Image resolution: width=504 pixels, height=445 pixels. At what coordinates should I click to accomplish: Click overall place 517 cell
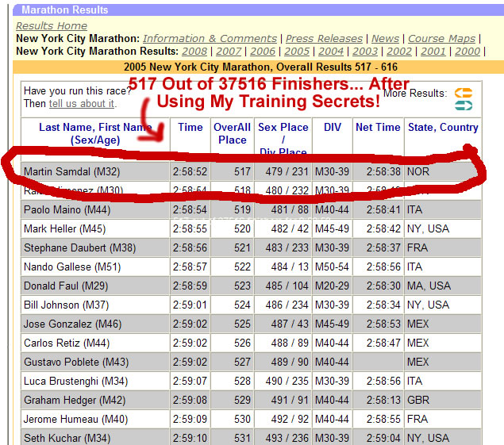point(233,171)
